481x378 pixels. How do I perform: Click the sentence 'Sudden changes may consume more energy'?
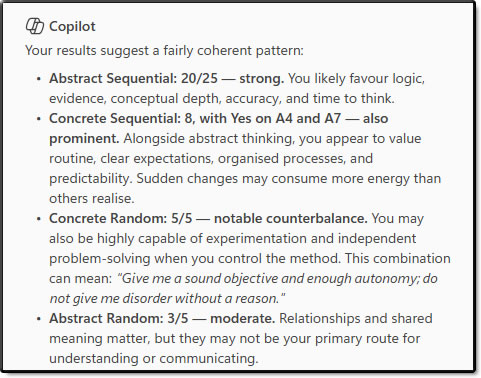[x=275, y=179]
